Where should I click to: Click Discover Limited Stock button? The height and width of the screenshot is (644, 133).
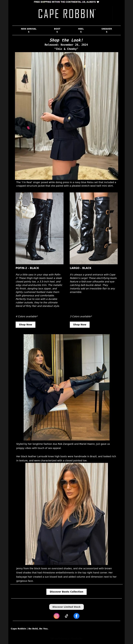[66, 607]
